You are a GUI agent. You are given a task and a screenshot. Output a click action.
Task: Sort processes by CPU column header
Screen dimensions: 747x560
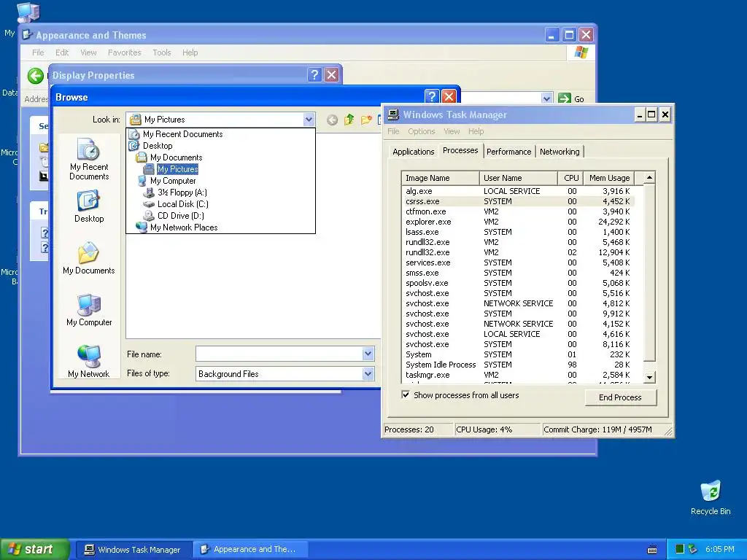tap(570, 178)
